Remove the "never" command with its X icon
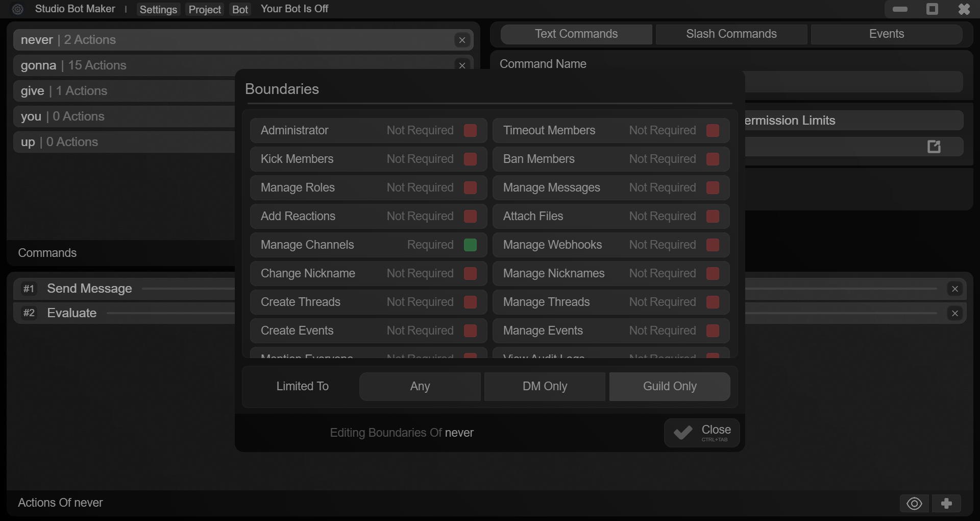The width and height of the screenshot is (980, 521). tap(462, 40)
